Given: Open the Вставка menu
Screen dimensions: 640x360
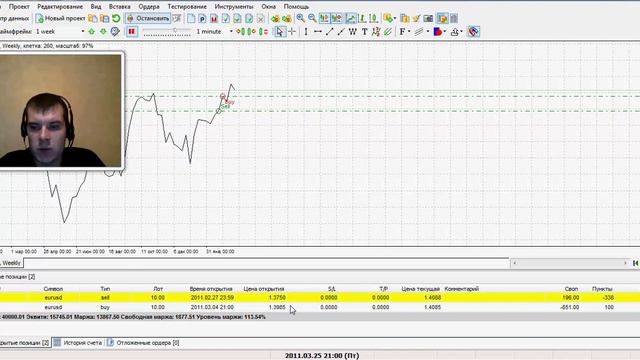Looking at the screenshot, I should [120, 7].
